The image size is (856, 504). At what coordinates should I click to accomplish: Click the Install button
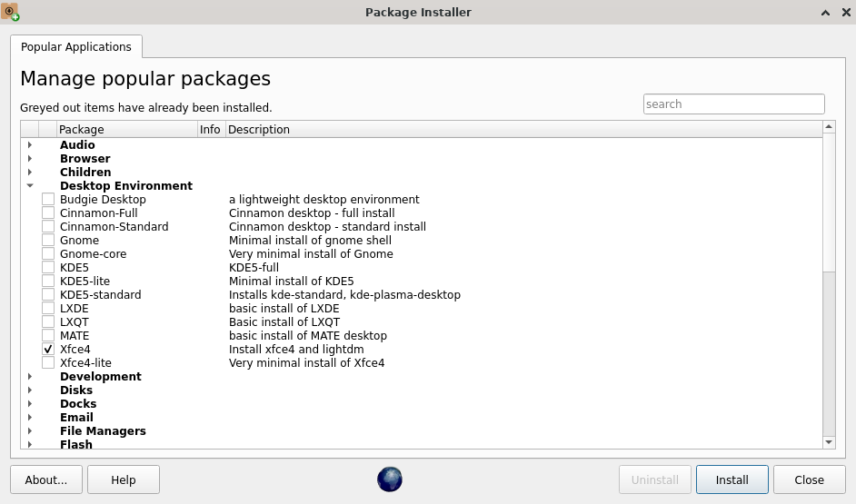coord(732,479)
